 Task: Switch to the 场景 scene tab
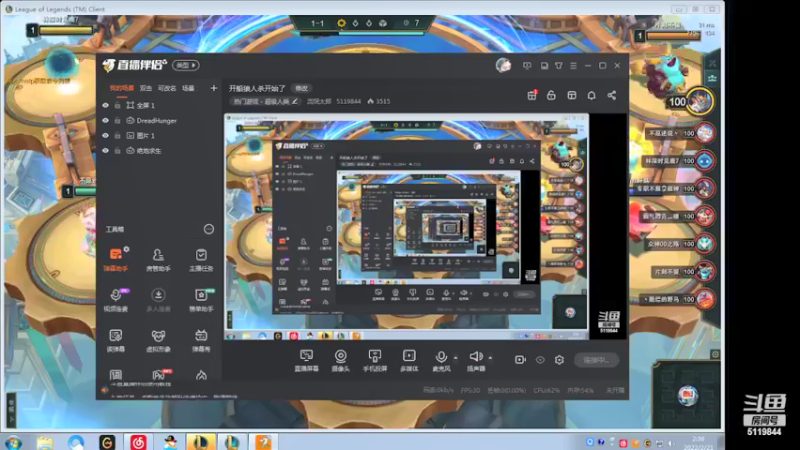coord(188,88)
